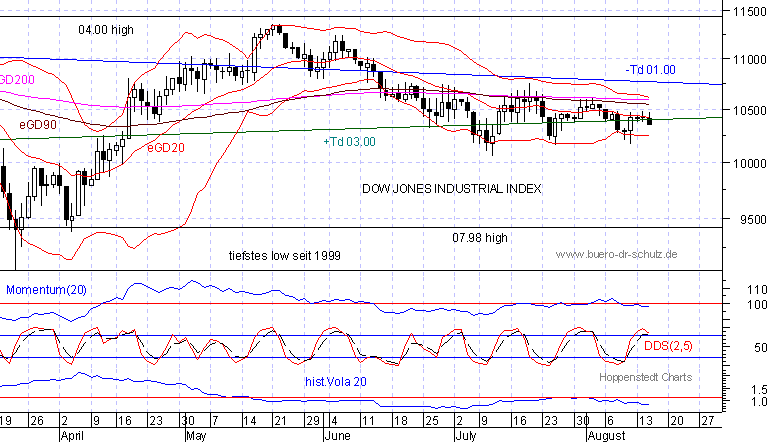
Task: Click the 10500 price axis value
Action: (x=749, y=111)
